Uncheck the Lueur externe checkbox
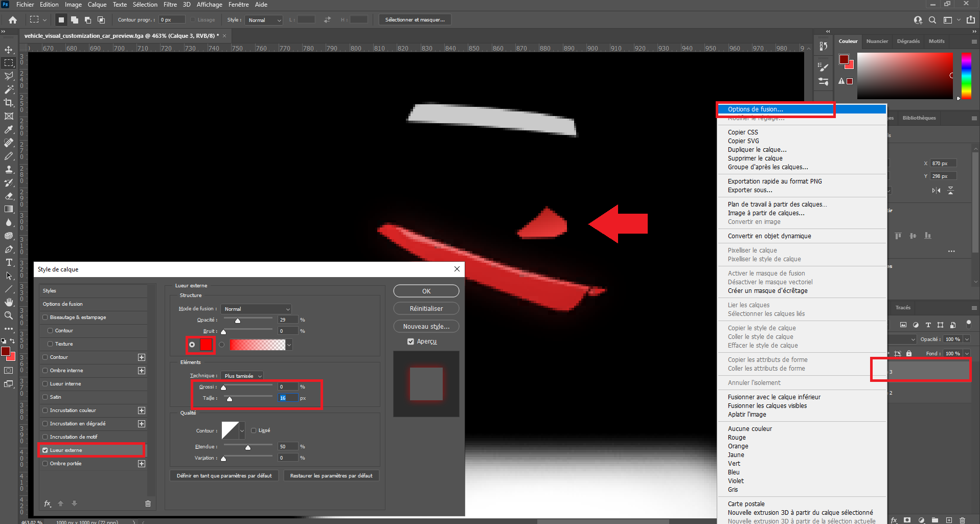 point(45,450)
